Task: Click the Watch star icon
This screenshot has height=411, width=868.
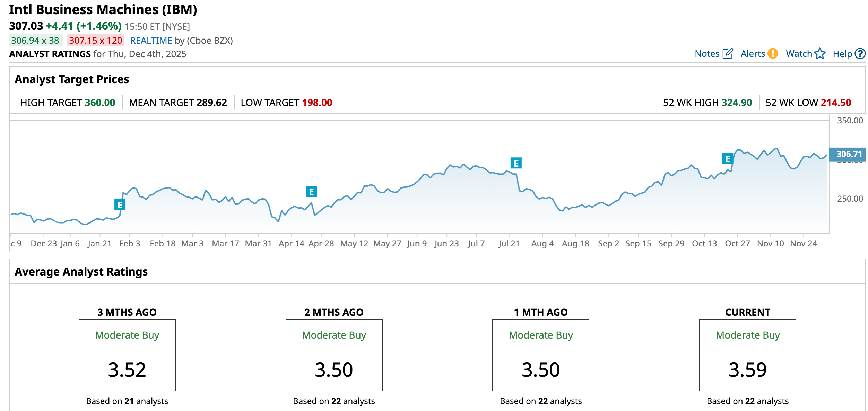Action: [x=820, y=54]
